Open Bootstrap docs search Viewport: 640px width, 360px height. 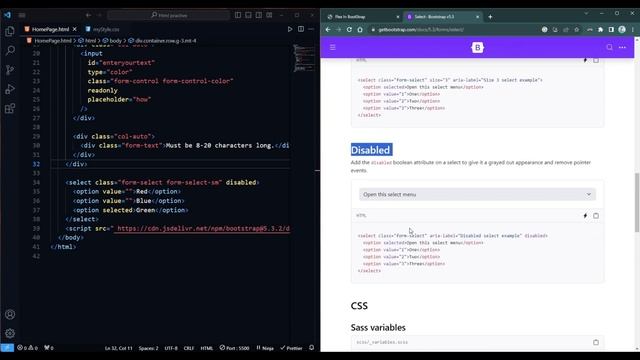(609, 47)
